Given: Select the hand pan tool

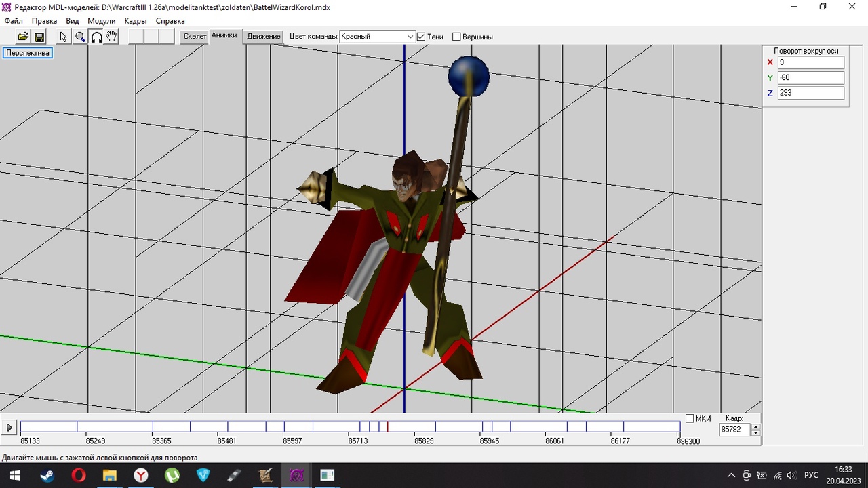Looking at the screenshot, I should 112,37.
